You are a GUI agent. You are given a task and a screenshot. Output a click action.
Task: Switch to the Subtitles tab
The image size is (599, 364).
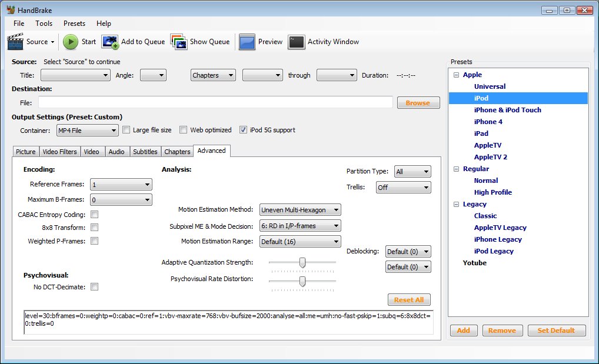click(145, 152)
